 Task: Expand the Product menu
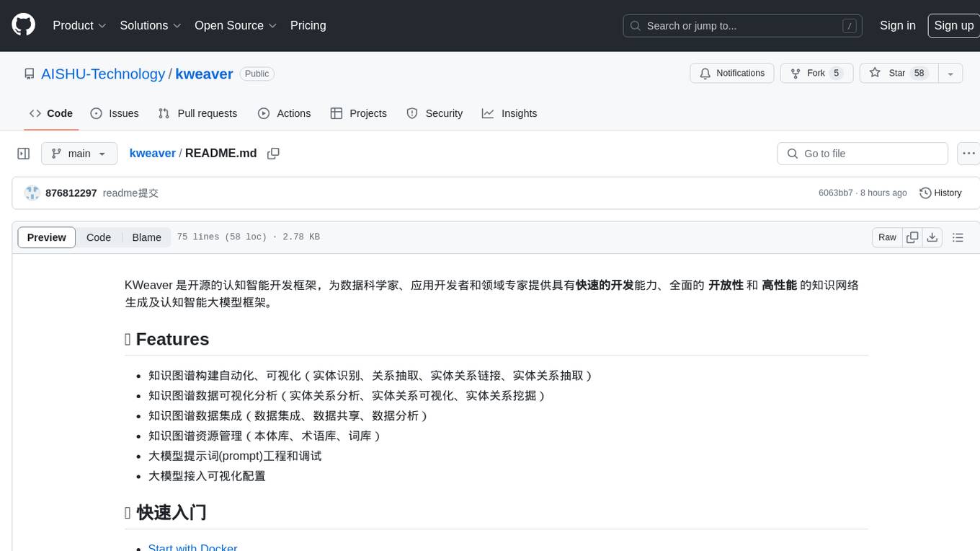79,25
